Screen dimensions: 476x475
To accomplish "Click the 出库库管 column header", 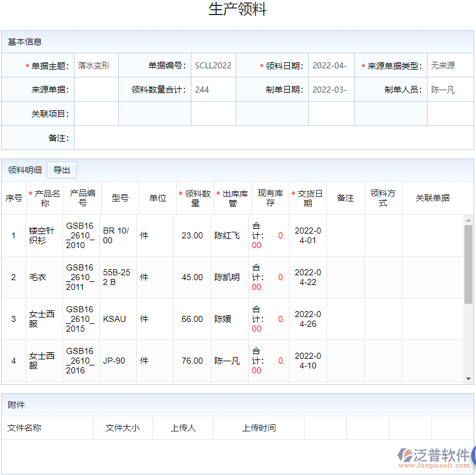I will 233,198.
